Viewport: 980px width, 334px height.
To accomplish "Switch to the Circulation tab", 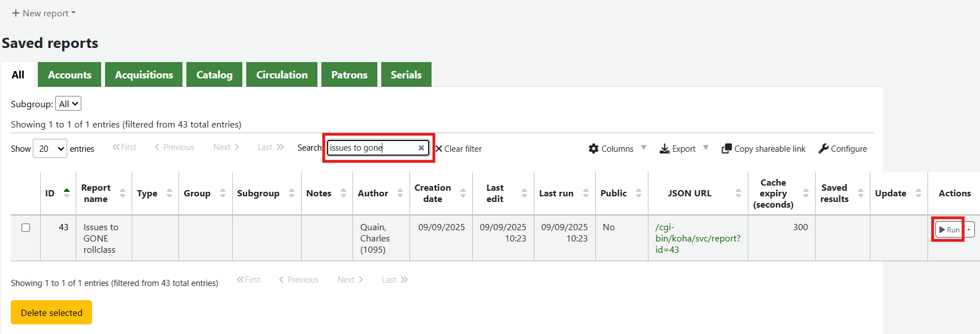I will (x=282, y=74).
